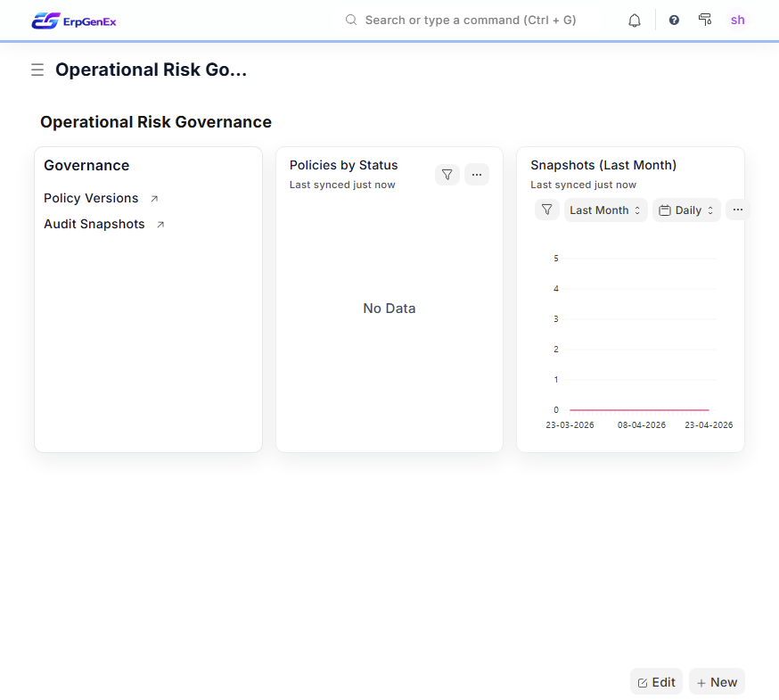The width and height of the screenshot is (779, 700).
Task: Open more options on Policies by Status
Action: click(477, 175)
